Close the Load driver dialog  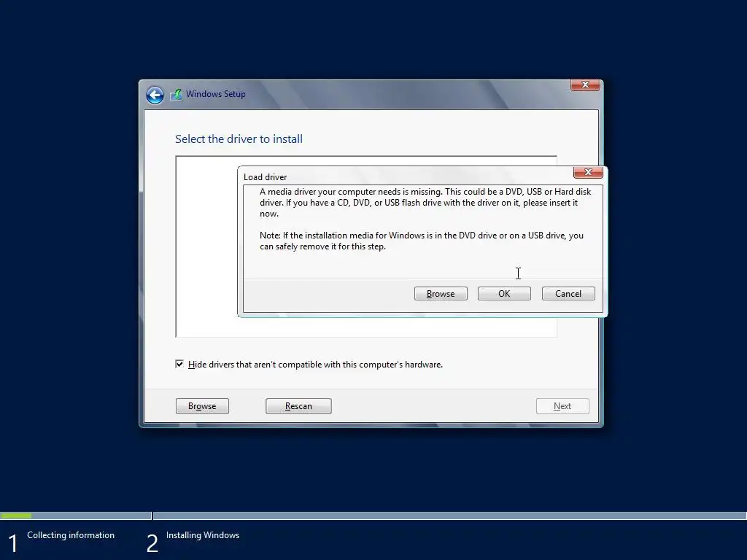(x=588, y=172)
